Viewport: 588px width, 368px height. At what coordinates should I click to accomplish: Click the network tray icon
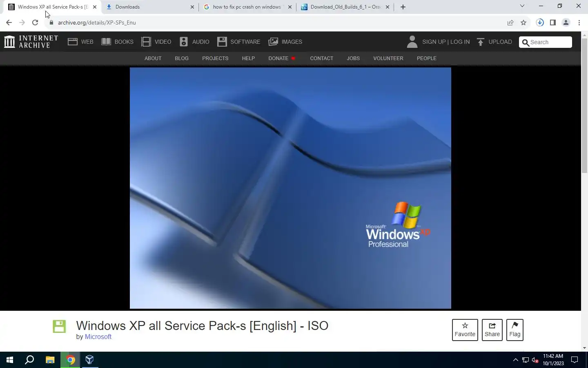click(x=526, y=360)
